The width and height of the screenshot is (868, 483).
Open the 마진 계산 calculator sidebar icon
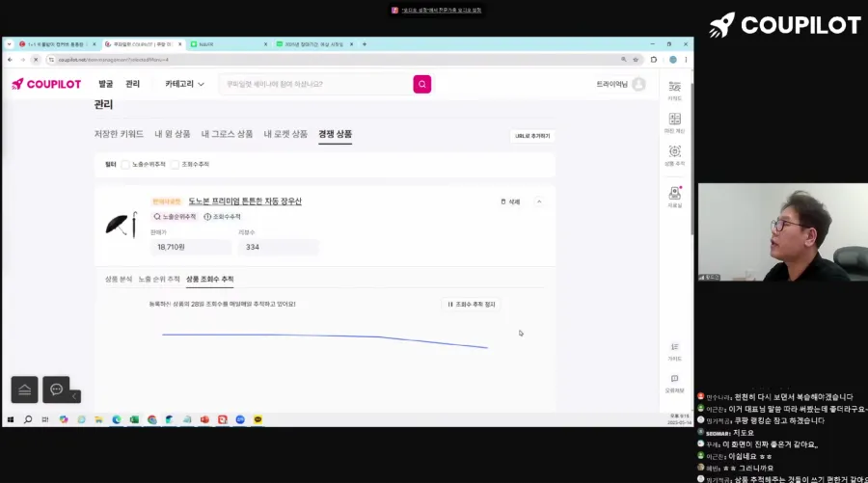click(674, 122)
